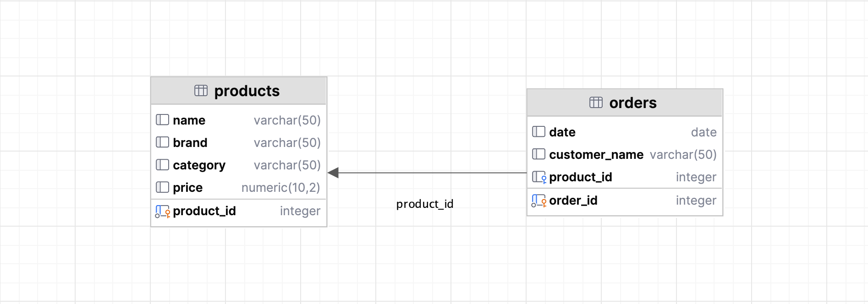Viewport: 868px width, 304px height.
Task: Click the date data type in orders
Action: 703,132
